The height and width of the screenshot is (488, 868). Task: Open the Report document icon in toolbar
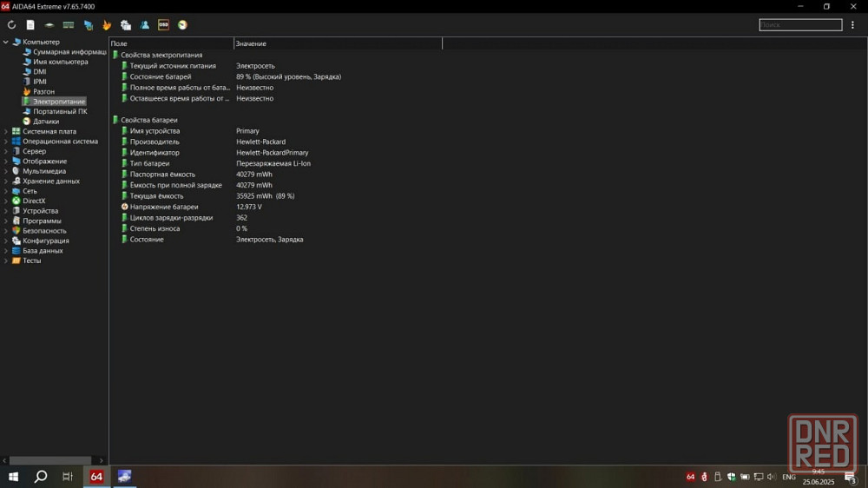30,25
